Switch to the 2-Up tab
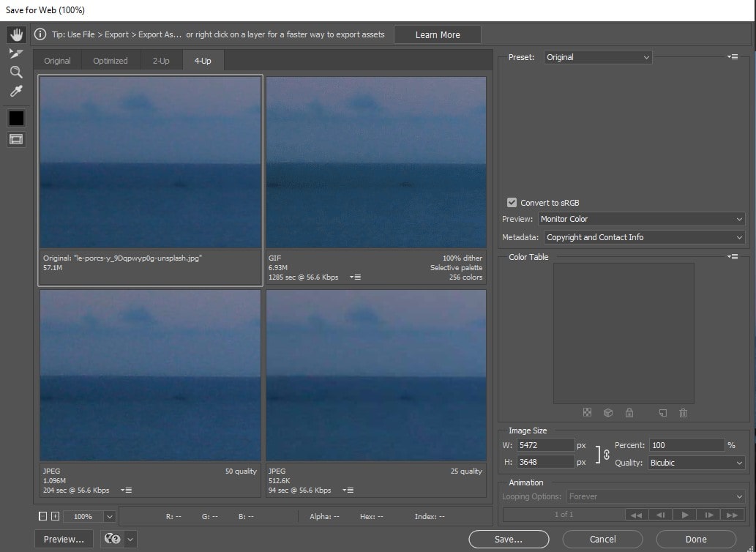Image resolution: width=756 pixels, height=552 pixels. (160, 60)
